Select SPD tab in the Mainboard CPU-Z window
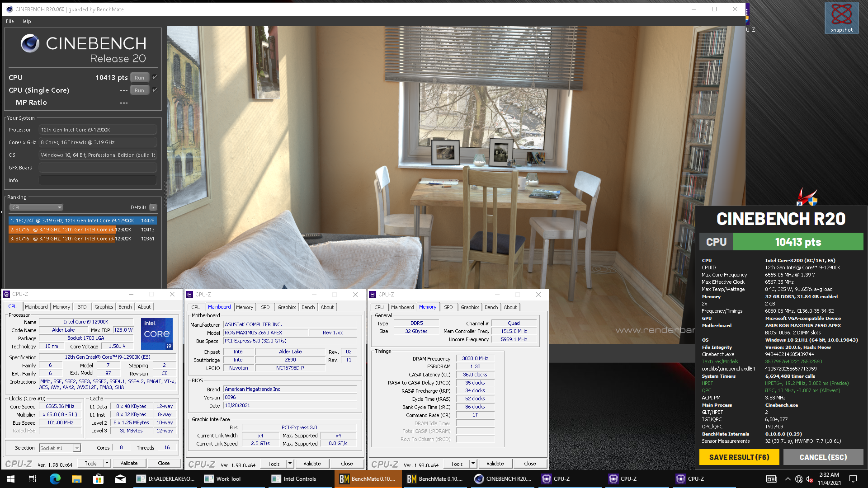This screenshot has height=488, width=868. click(265, 307)
